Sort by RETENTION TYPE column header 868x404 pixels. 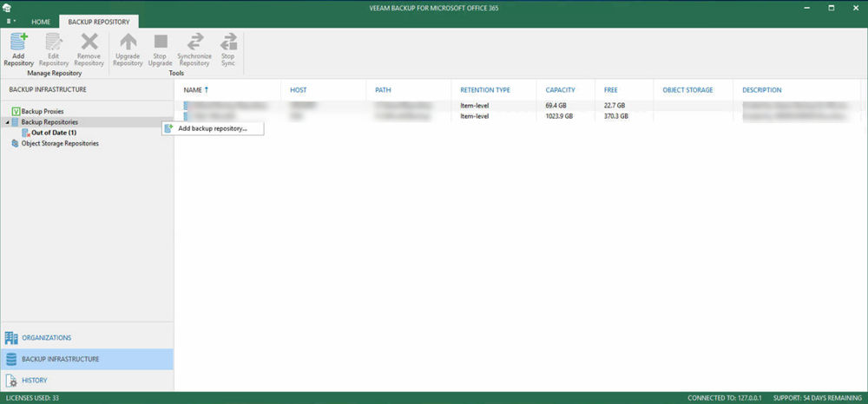coord(485,89)
